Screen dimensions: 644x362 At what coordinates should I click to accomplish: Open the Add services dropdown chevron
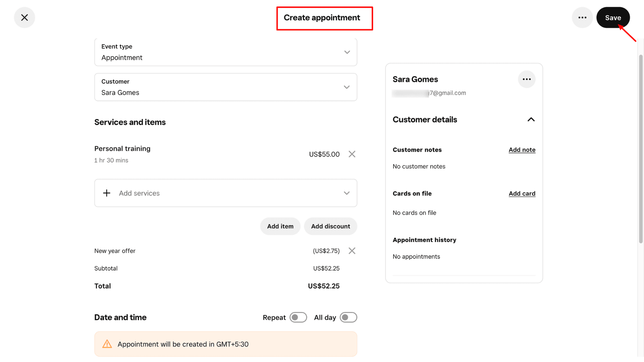click(x=347, y=193)
